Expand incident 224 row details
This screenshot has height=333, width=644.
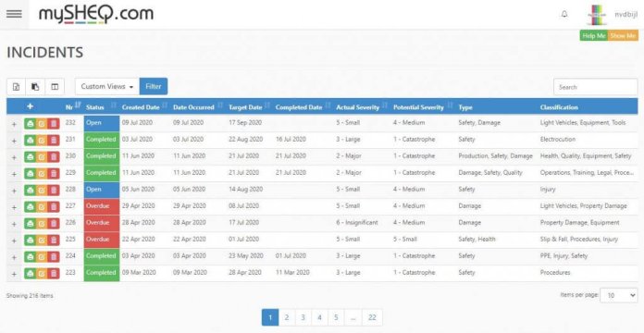point(14,257)
